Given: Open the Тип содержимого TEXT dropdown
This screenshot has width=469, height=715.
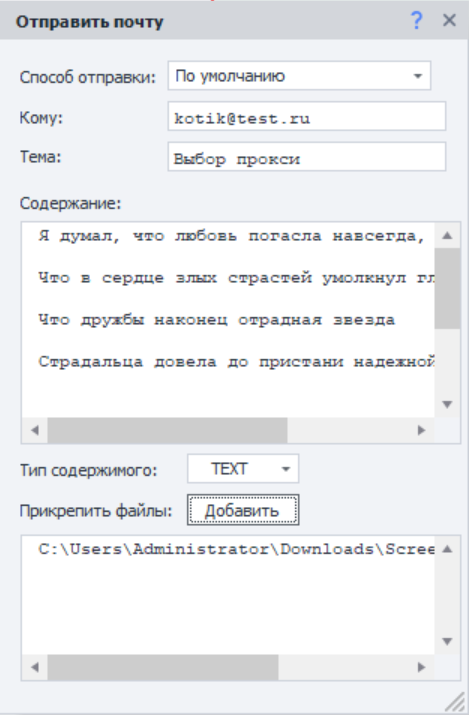Looking at the screenshot, I should click(243, 468).
